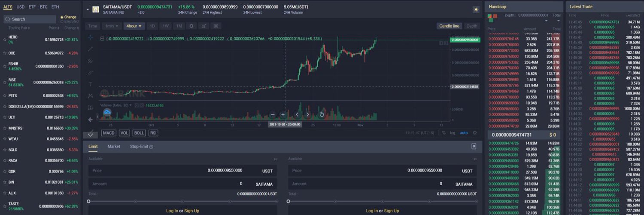Select the text annotation tool
This screenshot has height=215, width=644.
(91, 84)
